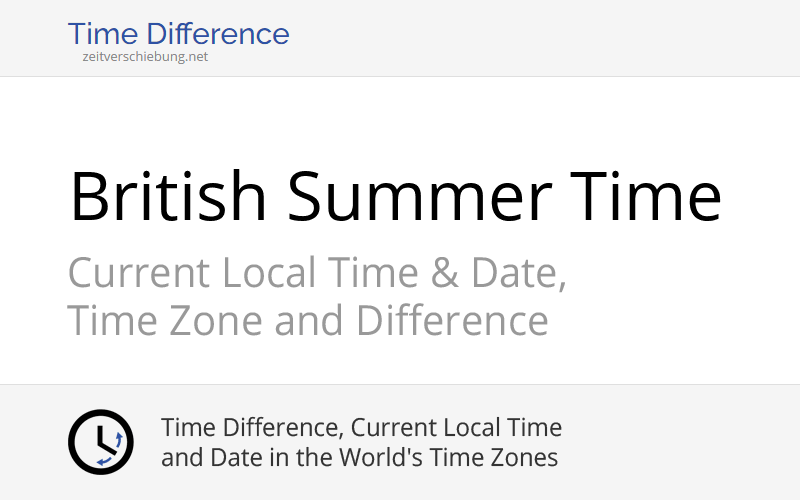This screenshot has width=800, height=500.
Task: Click the "Time Difference, Current Local Time" footer line
Action: (361, 428)
